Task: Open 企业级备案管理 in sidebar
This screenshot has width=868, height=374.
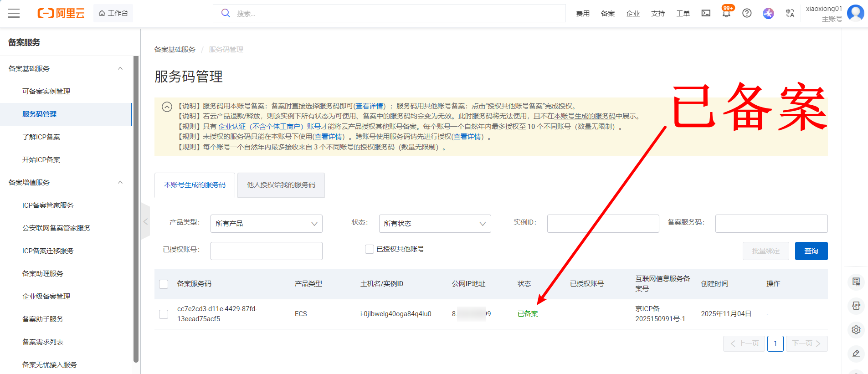Action: tap(46, 297)
